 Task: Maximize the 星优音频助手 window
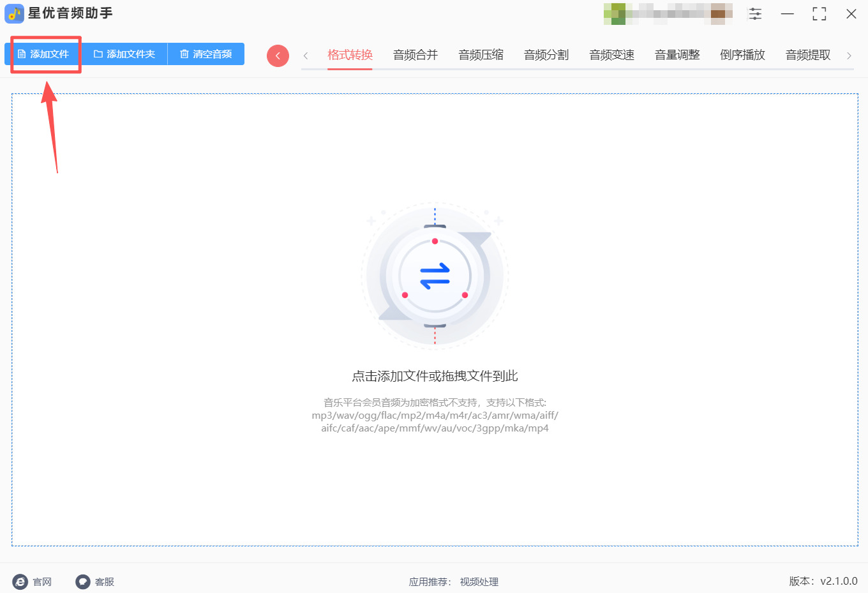819,14
